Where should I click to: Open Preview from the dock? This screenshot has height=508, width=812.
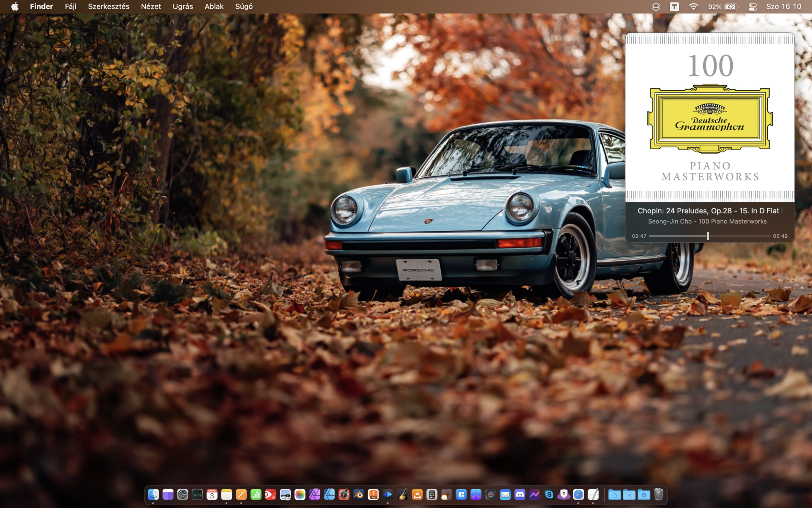(x=285, y=495)
